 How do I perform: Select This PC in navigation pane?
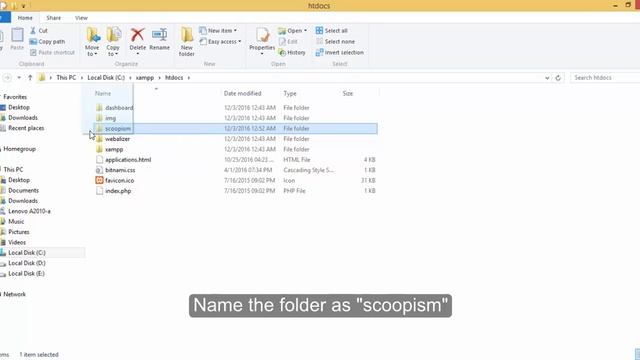13,169
